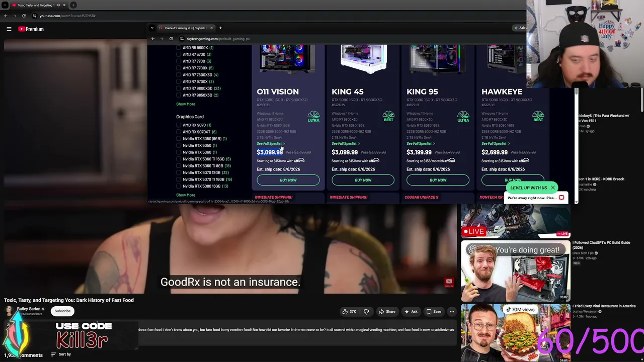Expand Show More under processor filters
The image size is (644, 362).
[x=186, y=104]
